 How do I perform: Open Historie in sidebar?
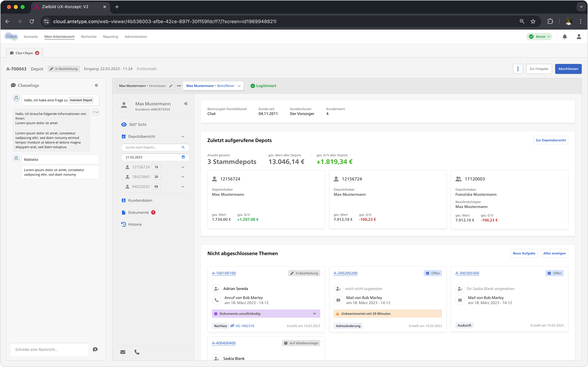click(x=131, y=224)
